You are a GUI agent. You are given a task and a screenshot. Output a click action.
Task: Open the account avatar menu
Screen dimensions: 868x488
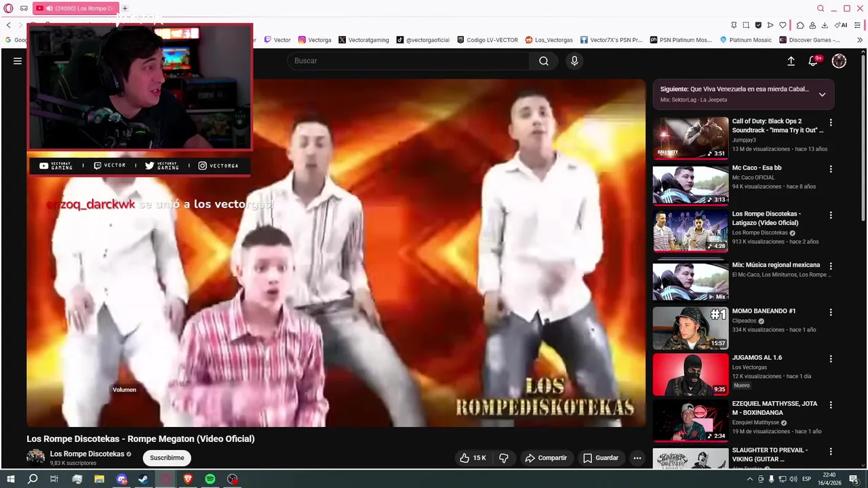[839, 61]
